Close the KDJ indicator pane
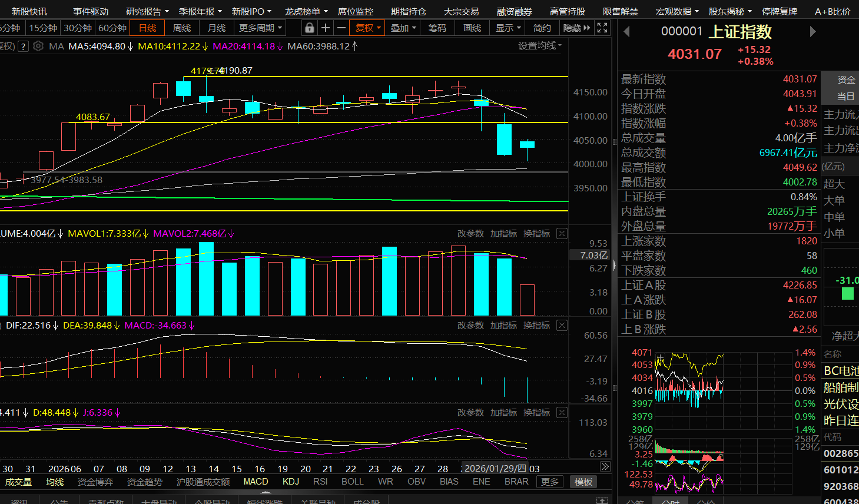Screen dimensions: 859x504 562,413
